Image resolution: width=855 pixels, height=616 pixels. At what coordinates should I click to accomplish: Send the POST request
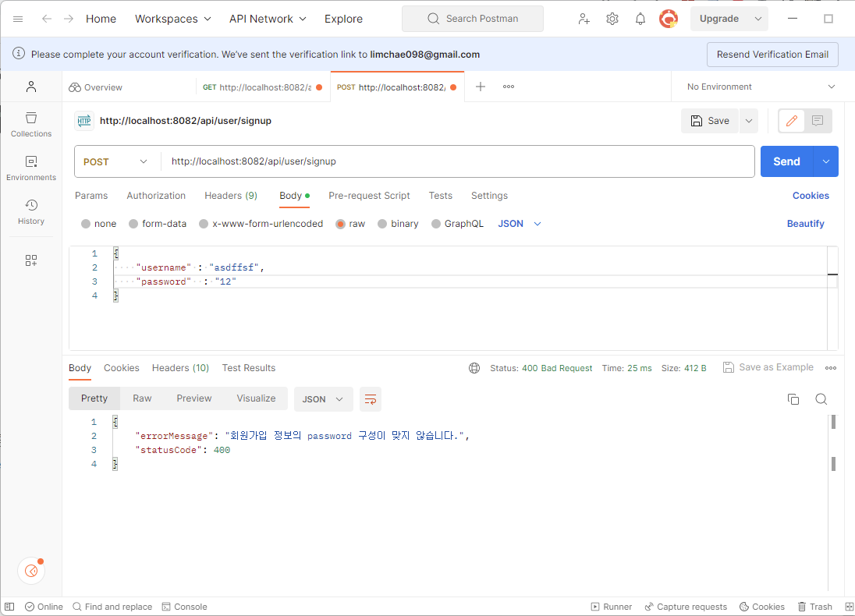787,162
